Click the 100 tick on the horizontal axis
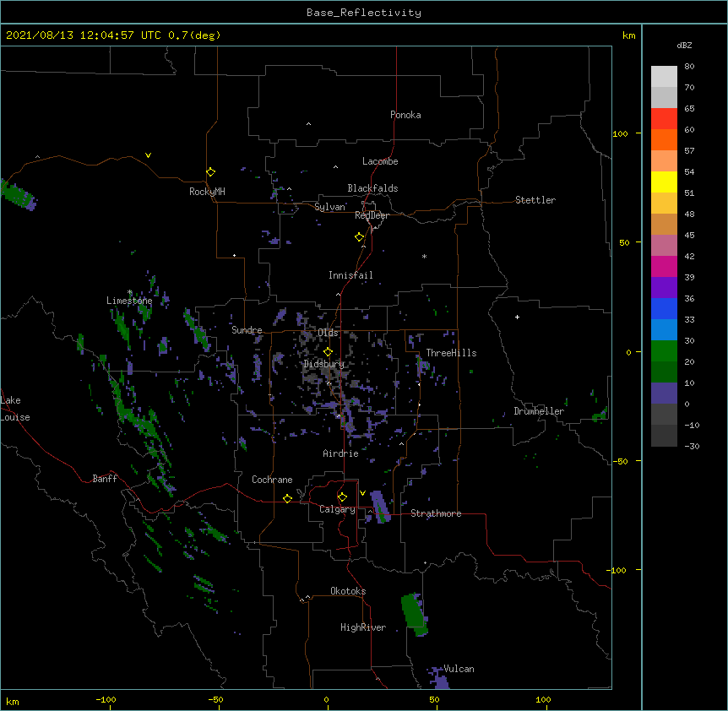The image size is (728, 711). (x=543, y=699)
